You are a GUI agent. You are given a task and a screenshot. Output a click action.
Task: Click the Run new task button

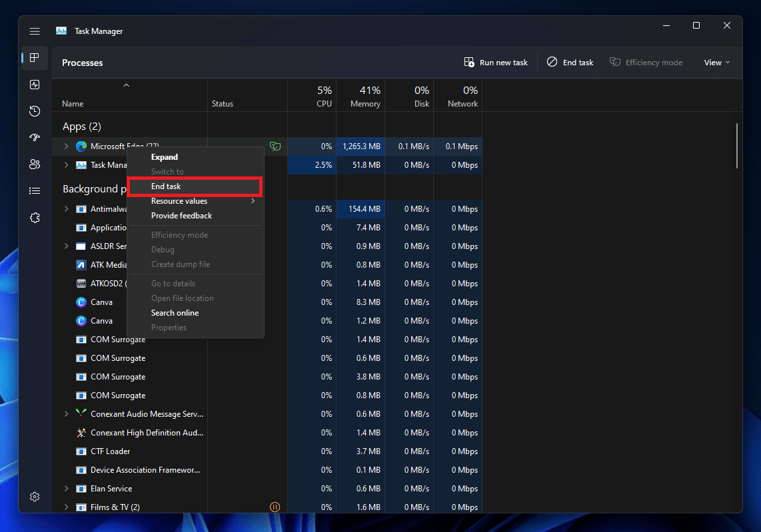click(x=496, y=62)
